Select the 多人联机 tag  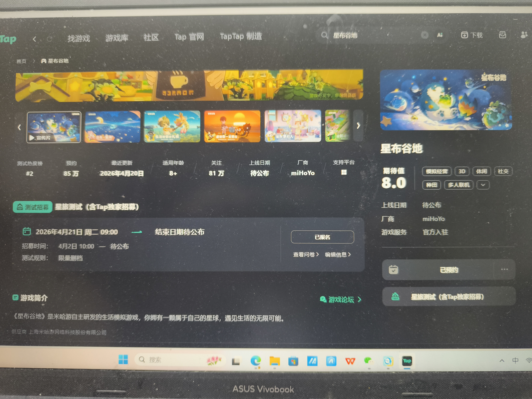pyautogui.click(x=459, y=185)
